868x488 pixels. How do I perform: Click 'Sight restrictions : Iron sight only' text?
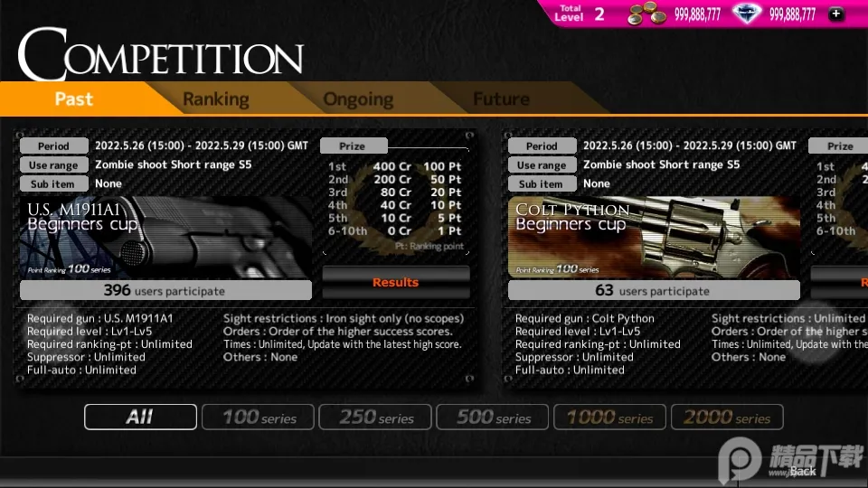344,318
